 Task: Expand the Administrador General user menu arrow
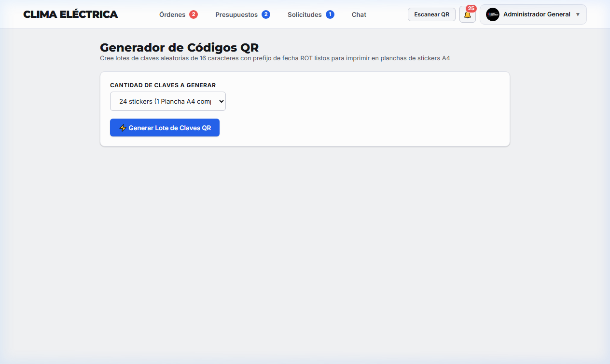pos(578,14)
